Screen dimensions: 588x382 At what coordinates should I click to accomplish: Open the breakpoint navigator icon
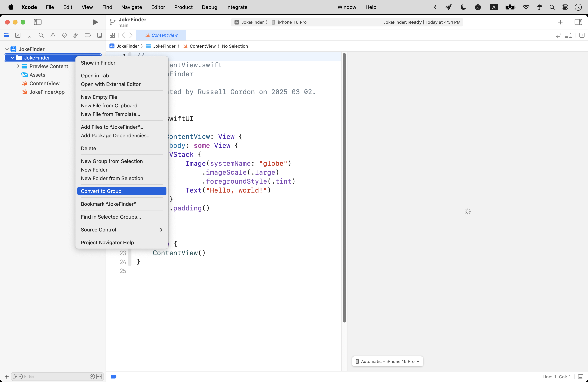88,35
